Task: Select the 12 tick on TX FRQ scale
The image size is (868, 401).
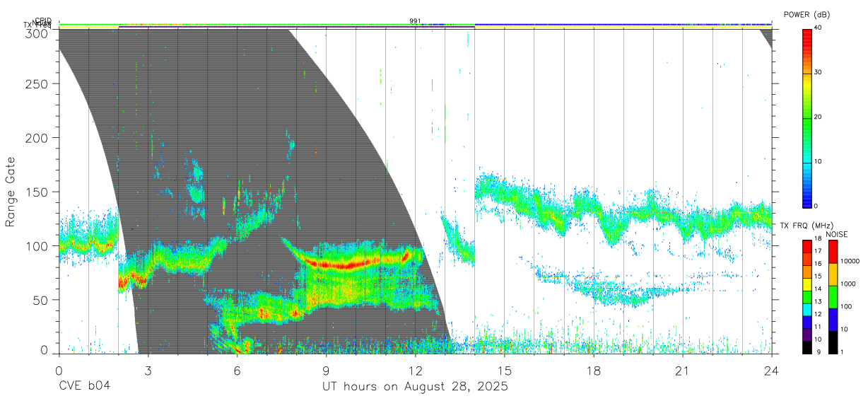Action: pos(818,315)
